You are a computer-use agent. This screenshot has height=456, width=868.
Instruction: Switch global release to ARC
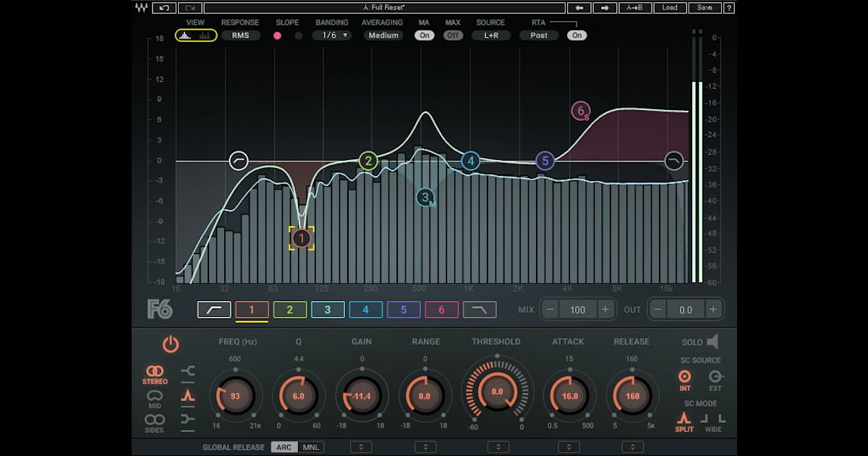[x=284, y=447]
